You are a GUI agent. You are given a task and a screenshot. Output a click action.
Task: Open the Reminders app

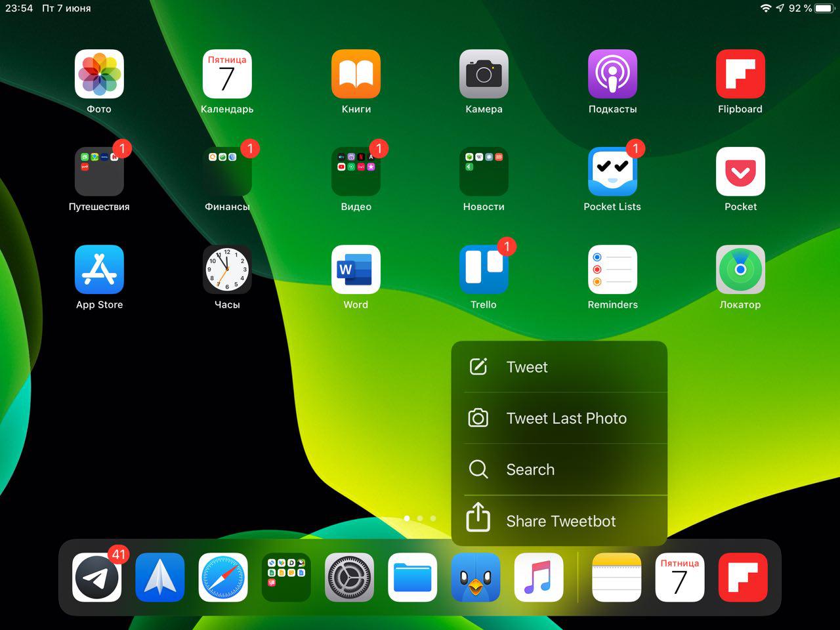click(612, 269)
